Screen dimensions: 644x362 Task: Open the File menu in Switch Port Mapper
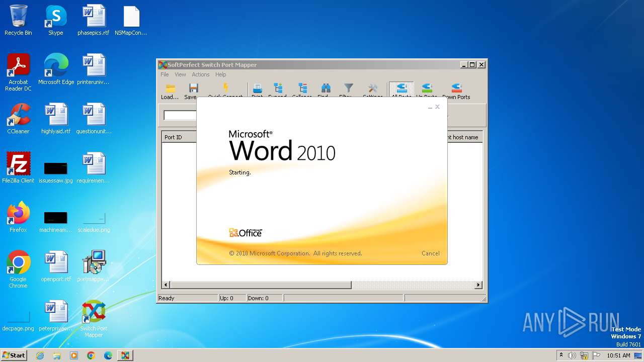(165, 74)
